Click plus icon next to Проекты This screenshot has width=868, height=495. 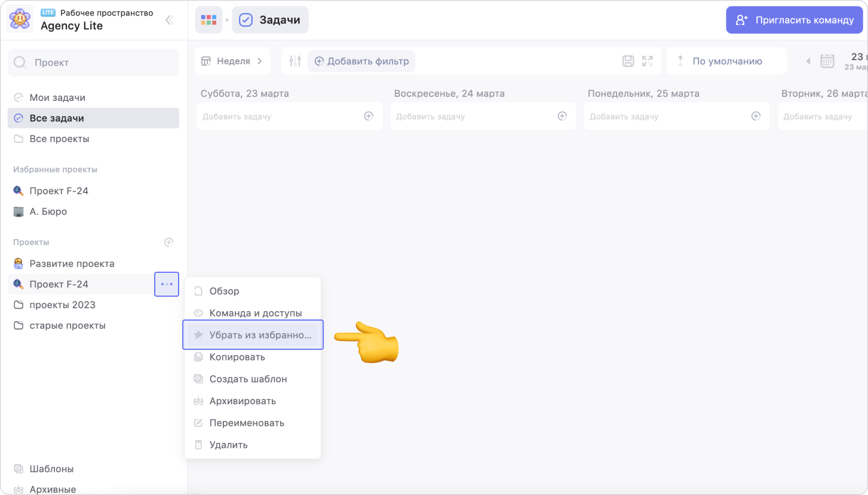coord(169,242)
